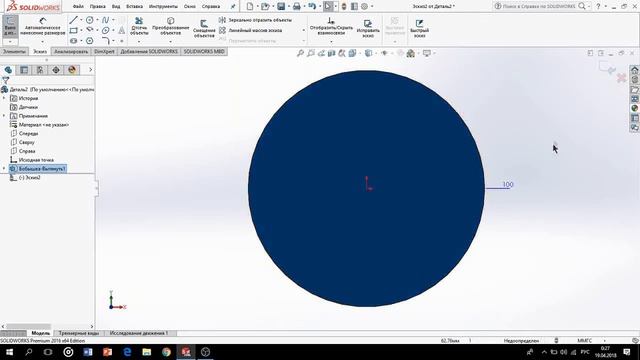Switch to SOLIDWORKS MBD tab
Screen dimensions: 640x360
204,51
